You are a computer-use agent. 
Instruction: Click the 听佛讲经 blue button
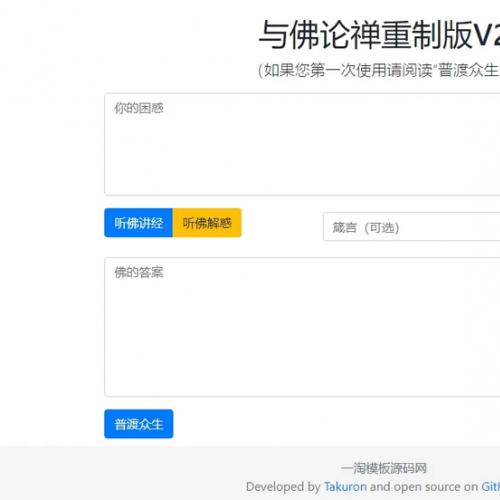tap(138, 223)
